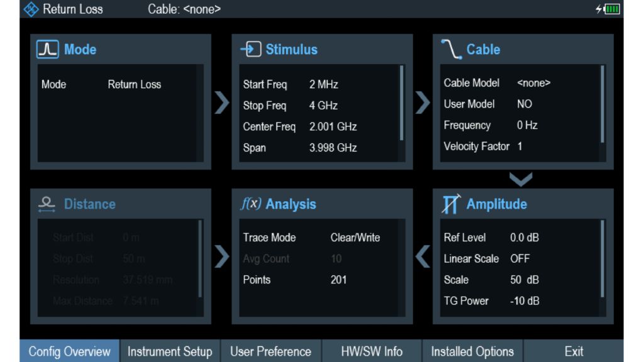The image size is (644, 362).
Task: Click the chevron between Mode and Stimulus
Action: point(221,102)
